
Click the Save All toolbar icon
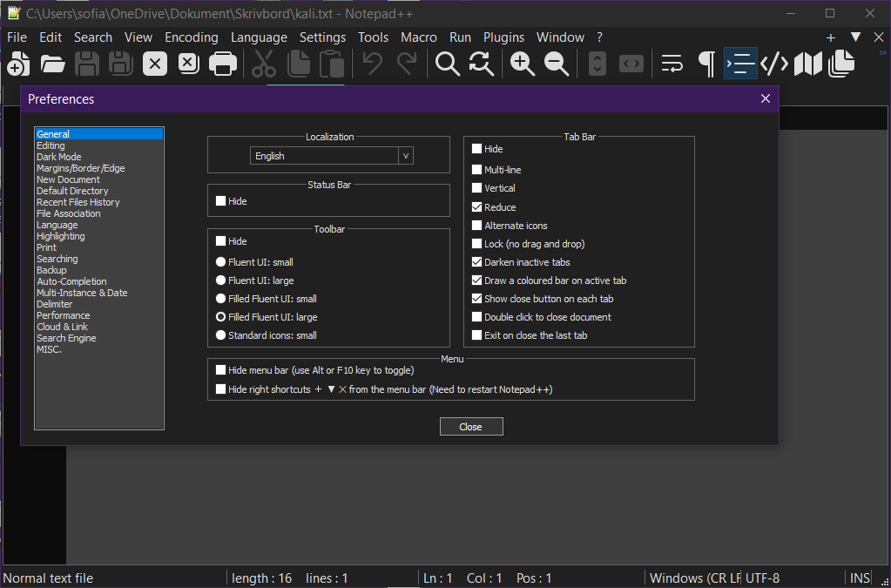tap(120, 63)
